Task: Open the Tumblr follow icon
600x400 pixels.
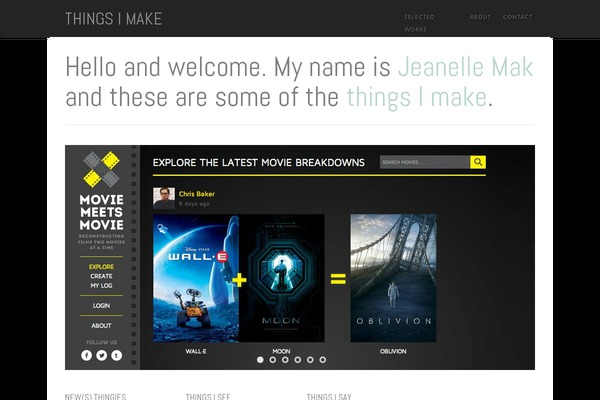Action: 116,355
